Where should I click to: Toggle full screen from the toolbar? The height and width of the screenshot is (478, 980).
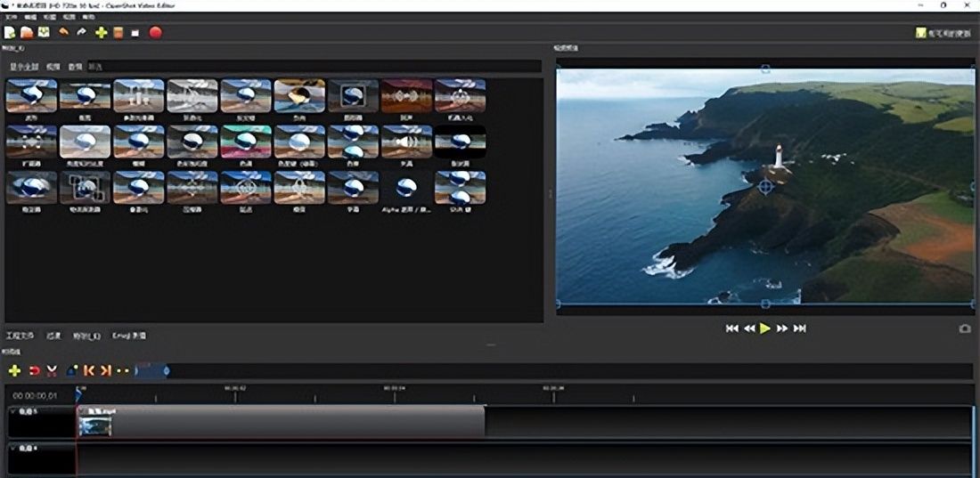point(135,33)
